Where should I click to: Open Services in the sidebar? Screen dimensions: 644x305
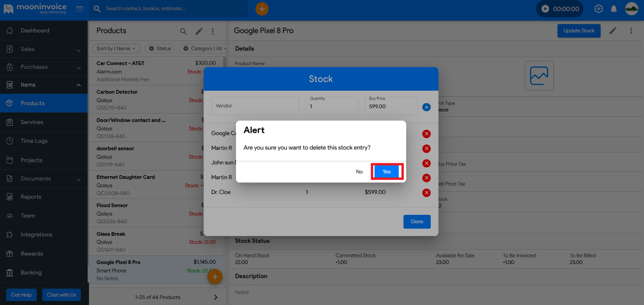click(44, 122)
